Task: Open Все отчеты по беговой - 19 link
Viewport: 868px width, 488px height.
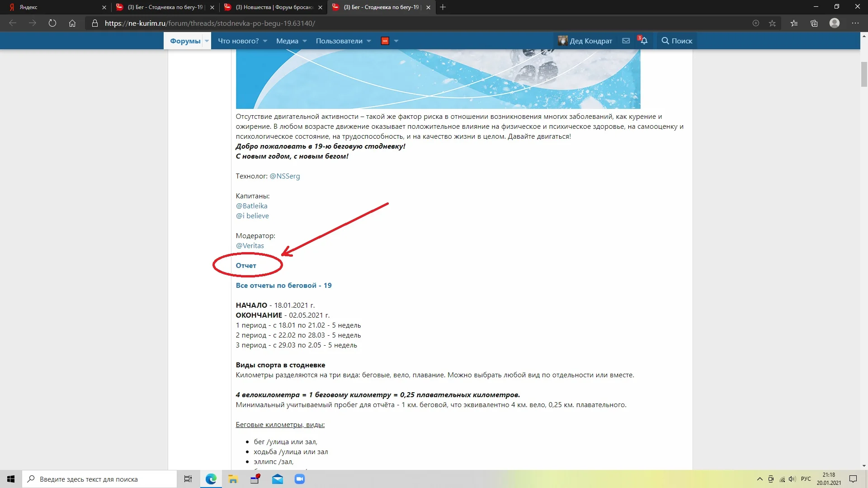Action: point(283,286)
